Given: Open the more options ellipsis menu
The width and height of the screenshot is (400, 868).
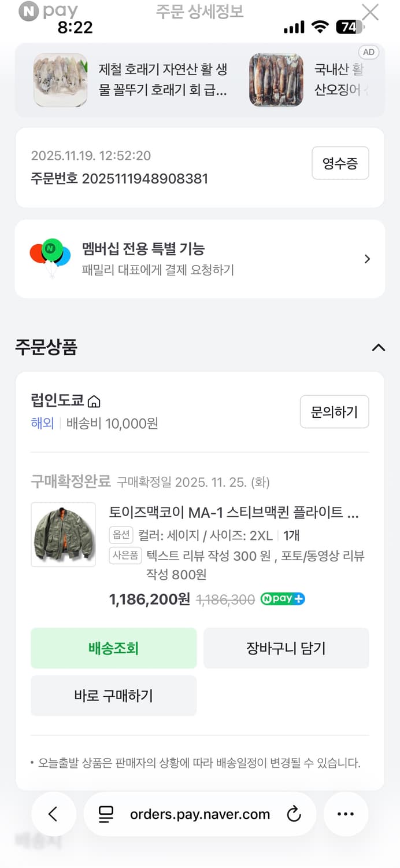Looking at the screenshot, I should coord(345,814).
